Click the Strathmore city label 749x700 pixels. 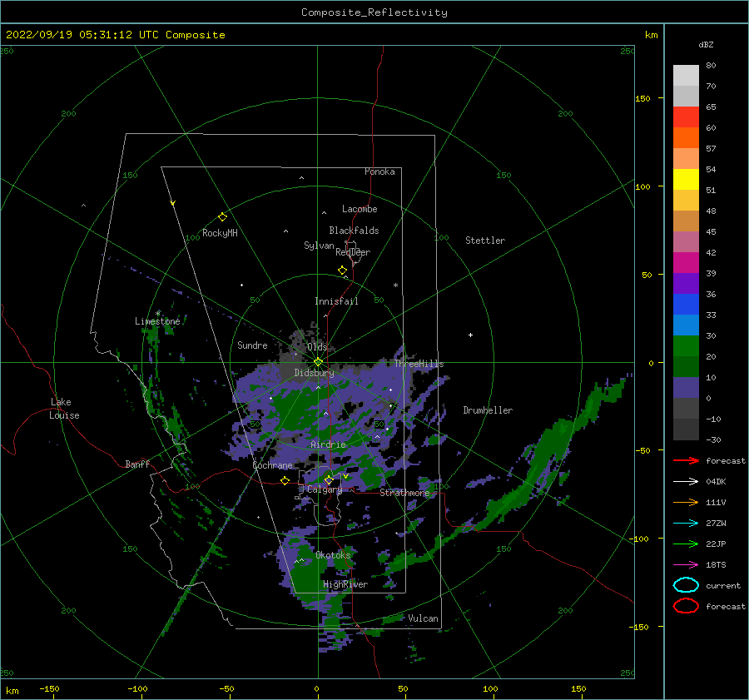coord(404,493)
